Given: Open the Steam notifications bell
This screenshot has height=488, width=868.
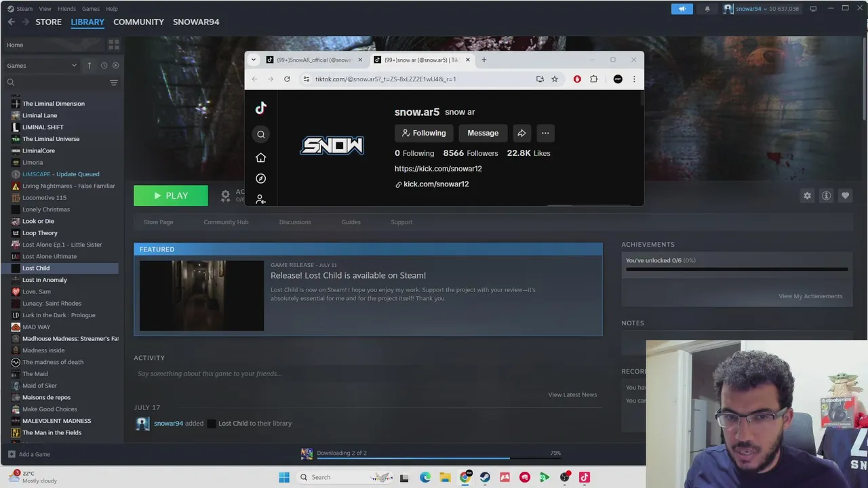Looking at the screenshot, I should 707,9.
